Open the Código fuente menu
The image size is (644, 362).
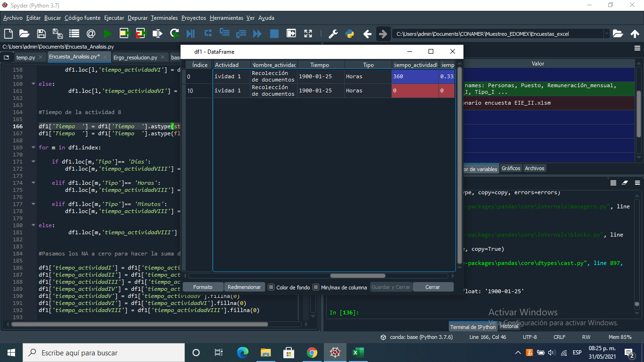83,18
